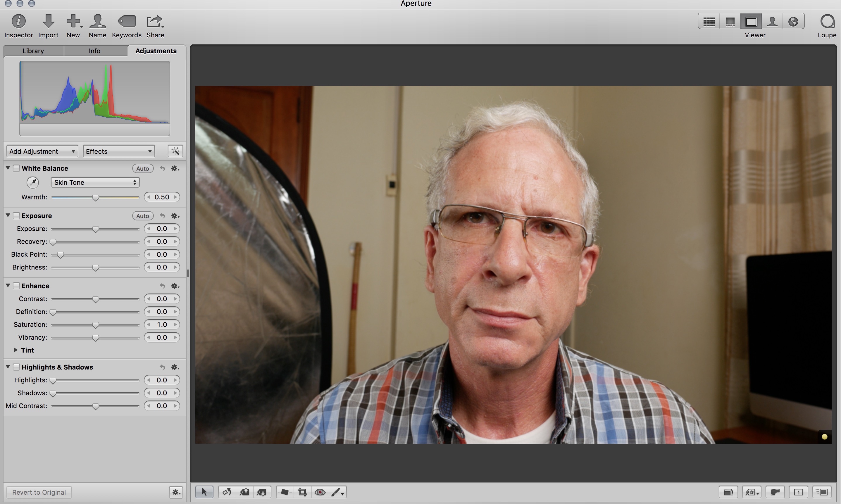Image resolution: width=841 pixels, height=504 pixels.
Task: Open Exposure gear action menu
Action: 175,216
